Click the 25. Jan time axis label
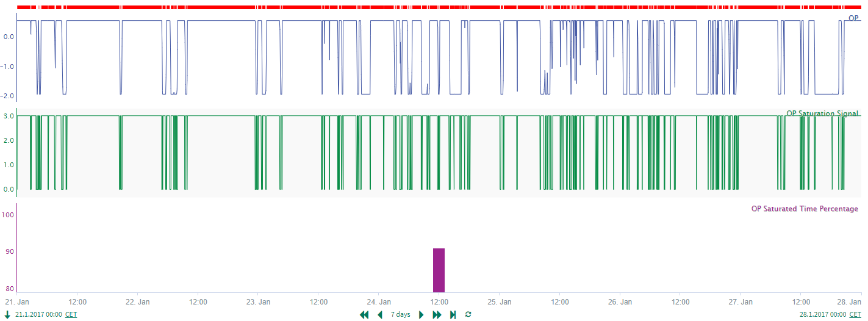This screenshot has height=321, width=868. (500, 302)
